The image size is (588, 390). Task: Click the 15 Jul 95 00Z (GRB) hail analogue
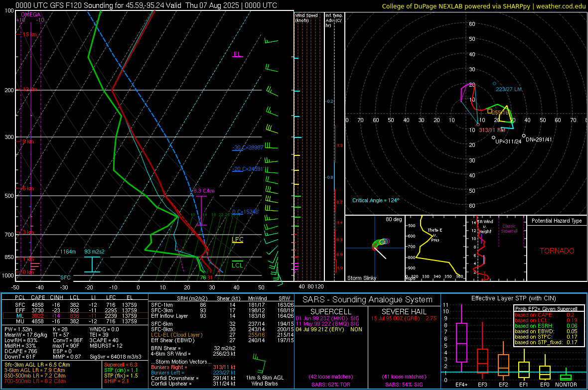(x=404, y=318)
